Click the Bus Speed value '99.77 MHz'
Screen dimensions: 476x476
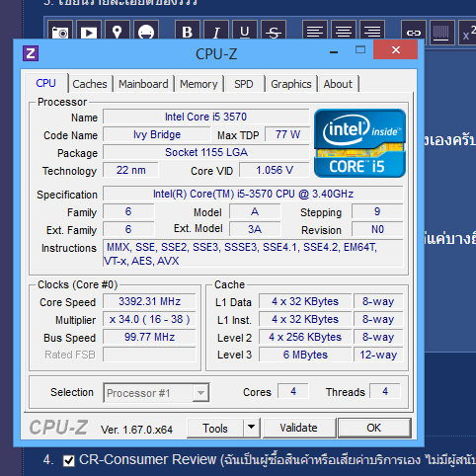(x=149, y=337)
